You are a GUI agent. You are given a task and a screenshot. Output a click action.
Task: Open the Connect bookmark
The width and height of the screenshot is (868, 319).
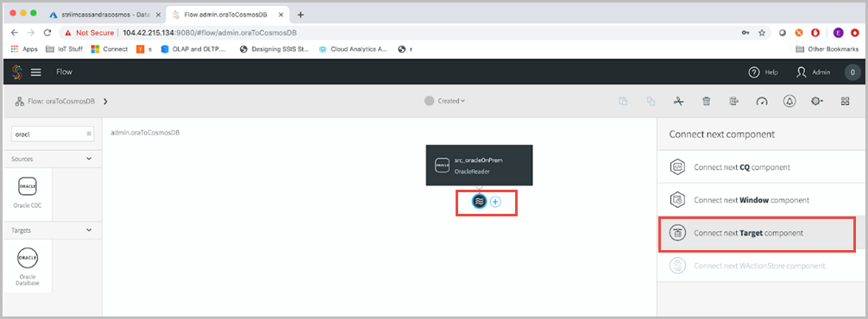click(x=110, y=48)
